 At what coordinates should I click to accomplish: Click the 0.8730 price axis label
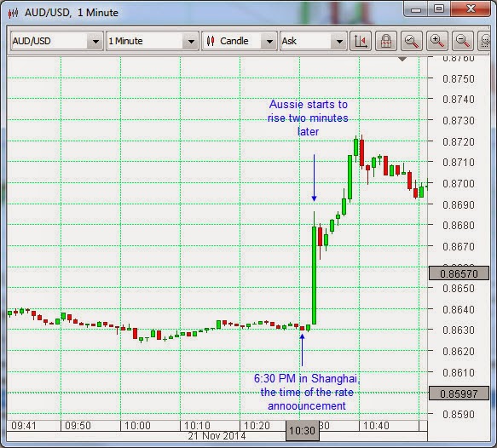click(459, 121)
